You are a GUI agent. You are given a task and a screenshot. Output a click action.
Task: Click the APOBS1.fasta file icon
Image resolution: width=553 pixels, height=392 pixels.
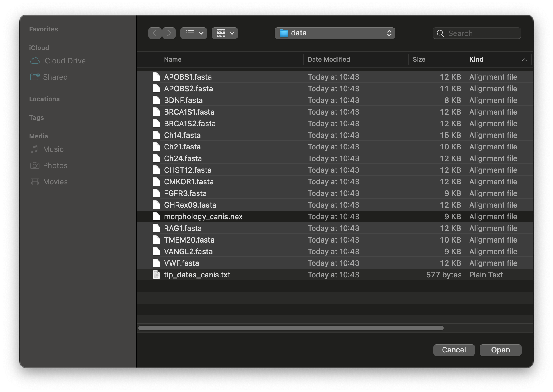click(x=156, y=77)
